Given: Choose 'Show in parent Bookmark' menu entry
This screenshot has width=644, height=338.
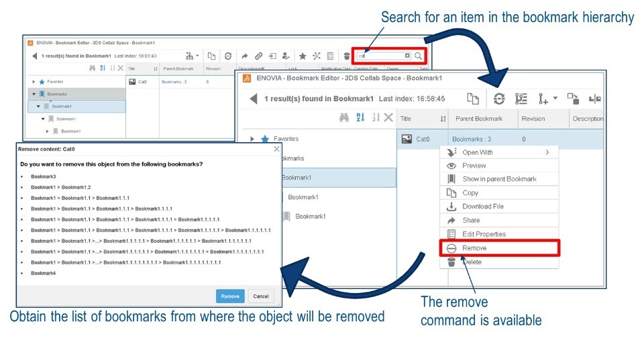Looking at the screenshot, I should tap(499, 179).
